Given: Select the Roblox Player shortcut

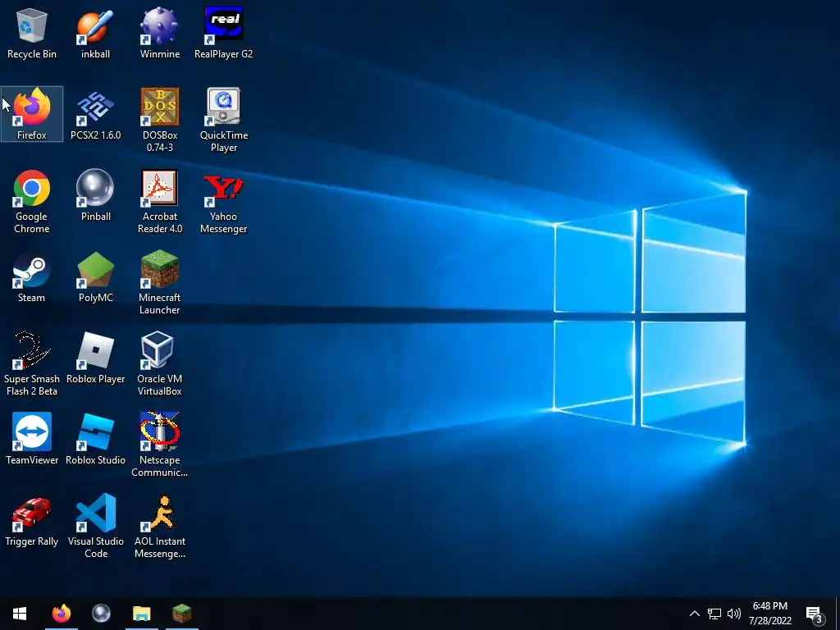Looking at the screenshot, I should point(95,358).
